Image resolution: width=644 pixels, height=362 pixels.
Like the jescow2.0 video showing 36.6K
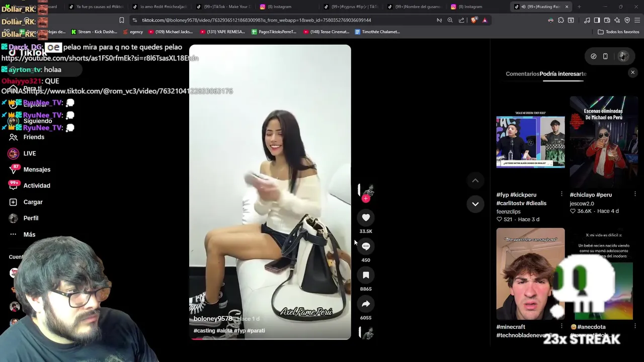point(573,211)
